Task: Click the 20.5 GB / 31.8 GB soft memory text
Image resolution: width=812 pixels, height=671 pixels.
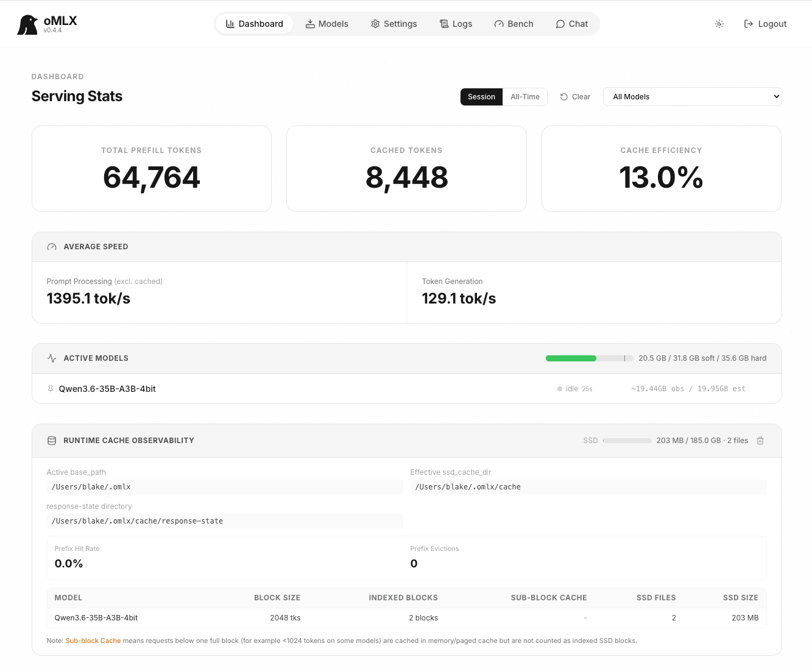Action: (x=702, y=358)
